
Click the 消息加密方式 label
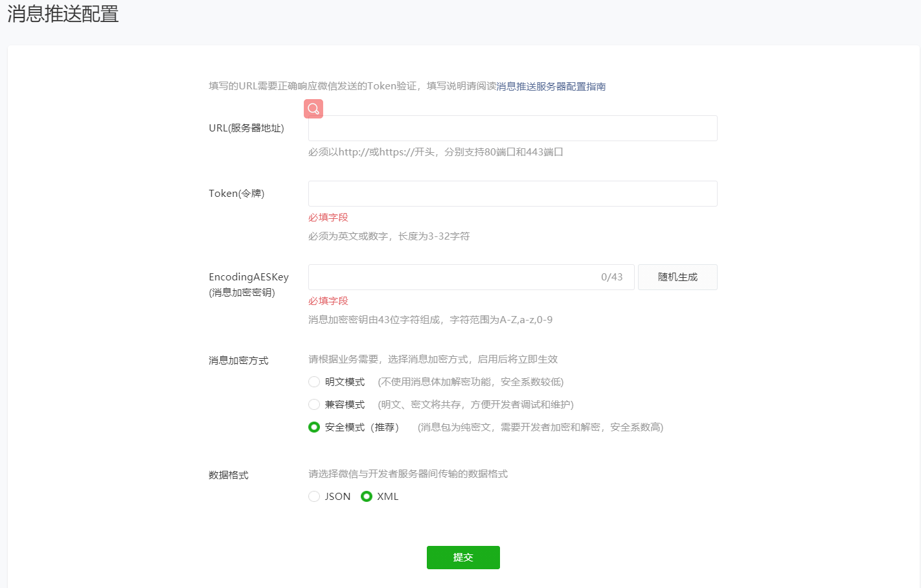tap(238, 361)
